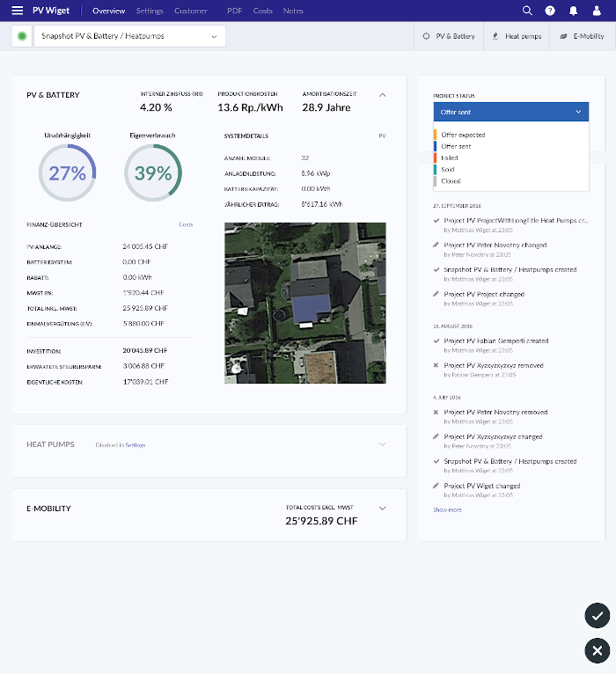Open the Settings link in Heat Pumps

coord(135,445)
